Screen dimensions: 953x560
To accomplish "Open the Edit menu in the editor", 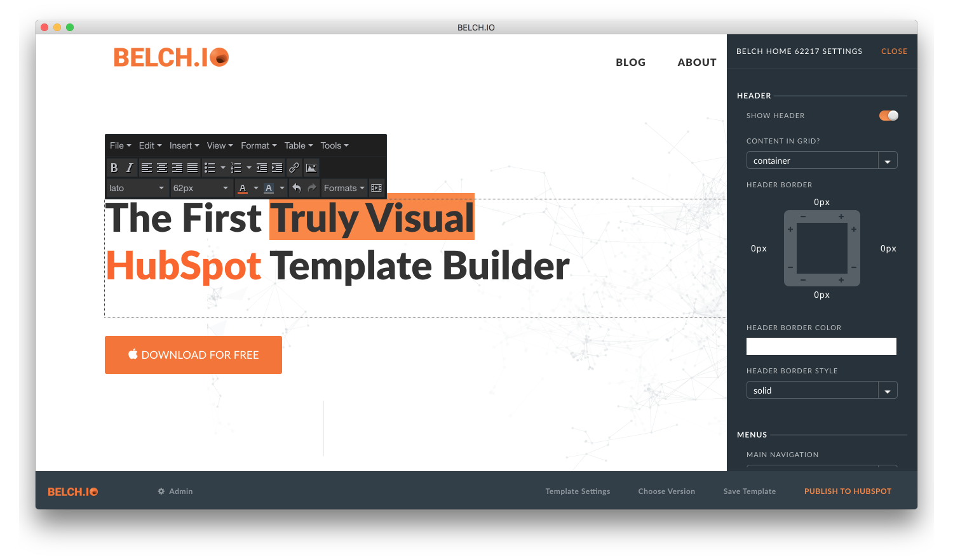I will [151, 145].
